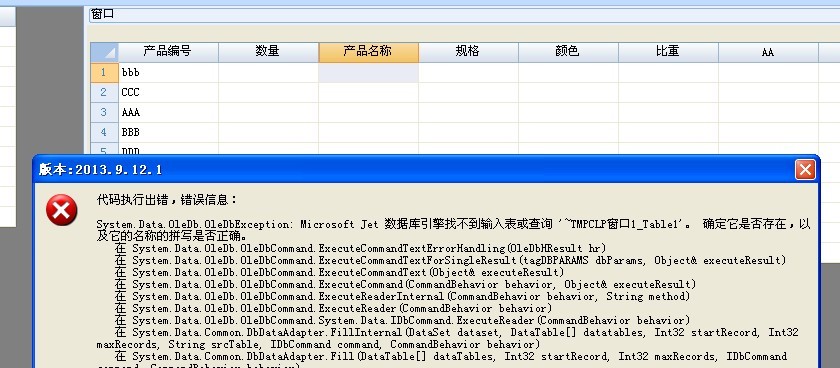
Task: Select the highlighted 产品名称 column header
Action: (369, 52)
